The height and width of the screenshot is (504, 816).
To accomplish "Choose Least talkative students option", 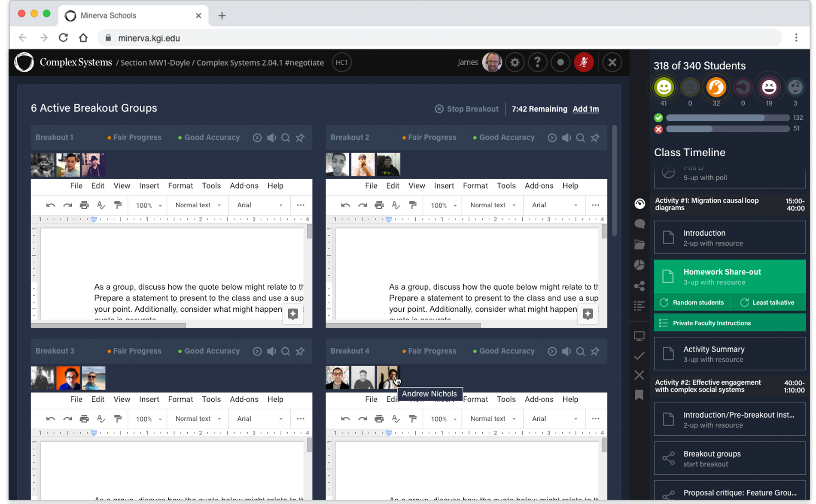I will pyautogui.click(x=767, y=303).
